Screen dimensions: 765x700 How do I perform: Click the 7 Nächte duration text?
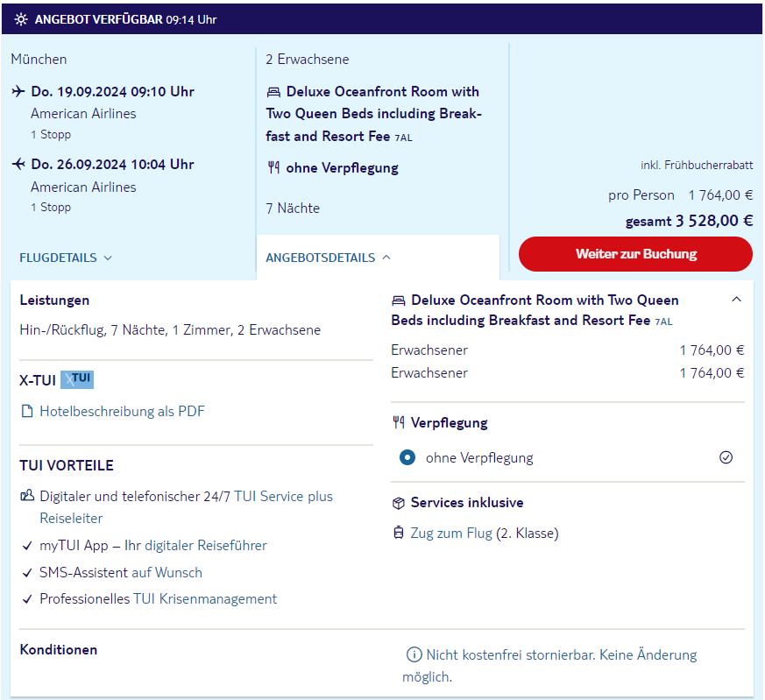293,209
